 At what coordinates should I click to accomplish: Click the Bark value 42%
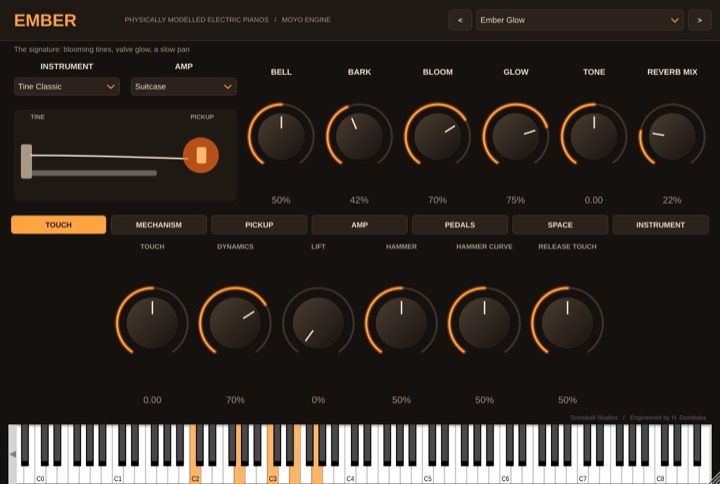pos(359,200)
